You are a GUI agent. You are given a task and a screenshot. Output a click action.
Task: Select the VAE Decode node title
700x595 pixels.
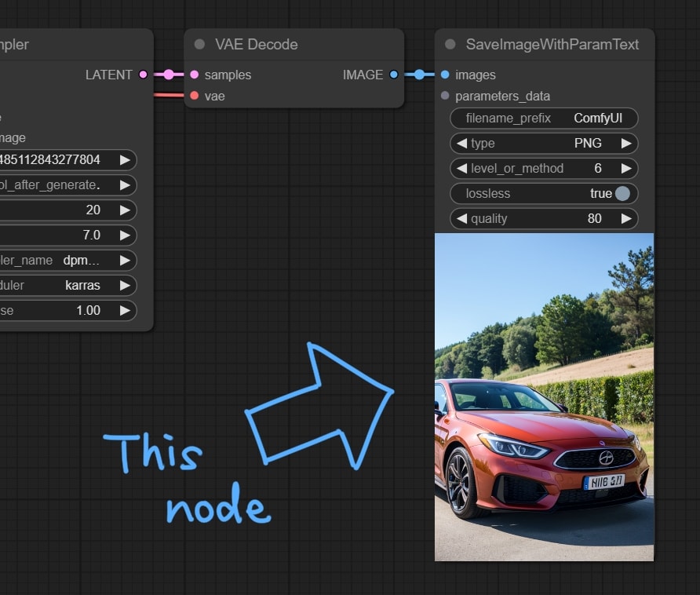pyautogui.click(x=257, y=44)
